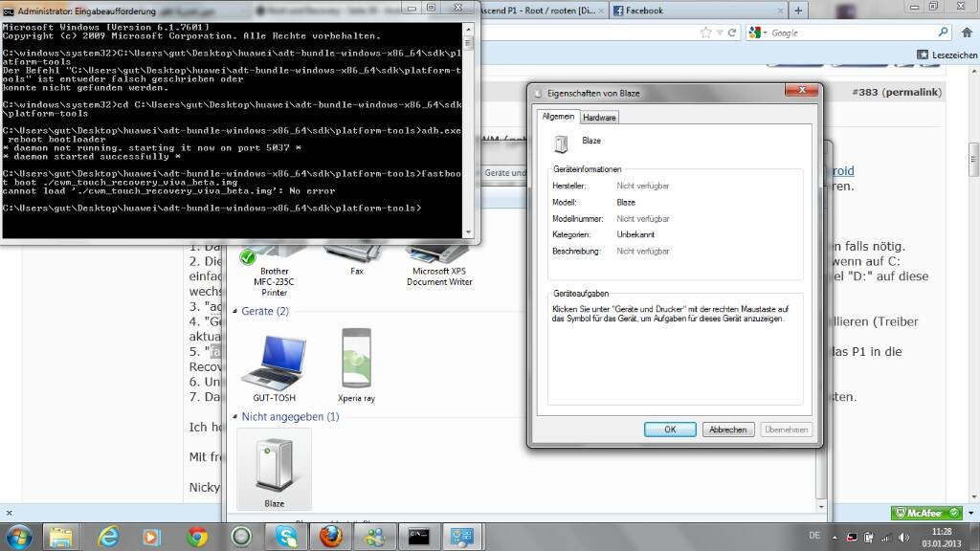This screenshot has width=980, height=551.
Task: Click the 'Hersteller:' label
Action: (x=568, y=187)
